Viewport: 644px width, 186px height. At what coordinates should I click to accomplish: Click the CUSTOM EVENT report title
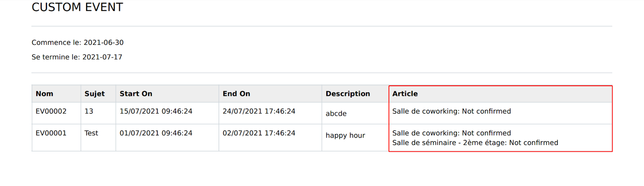click(77, 7)
